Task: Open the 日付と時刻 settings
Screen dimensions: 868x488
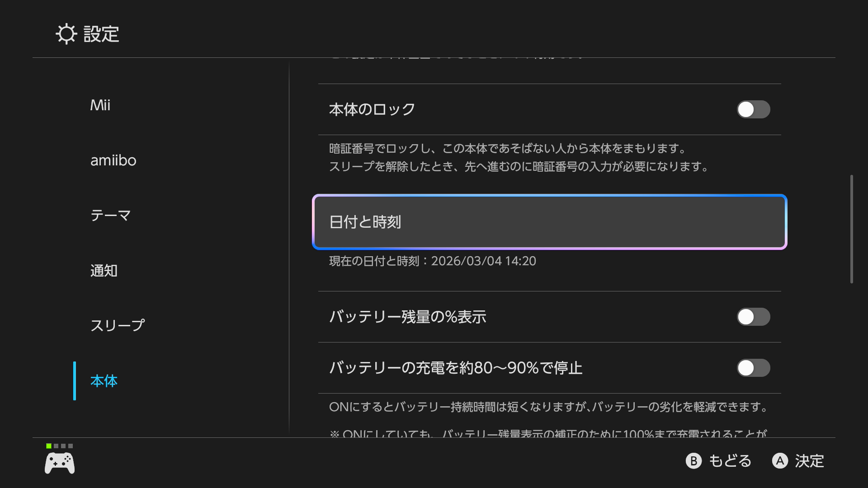Action: click(549, 221)
